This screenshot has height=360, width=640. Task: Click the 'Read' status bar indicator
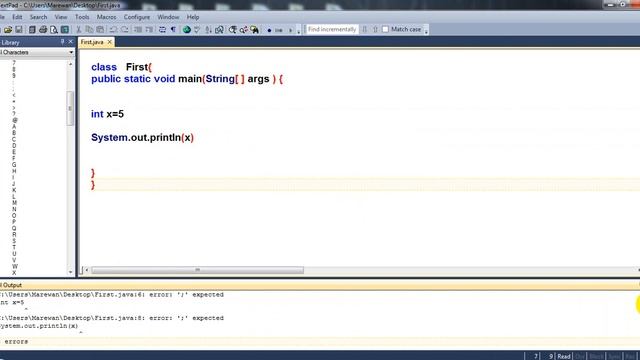[x=564, y=356]
